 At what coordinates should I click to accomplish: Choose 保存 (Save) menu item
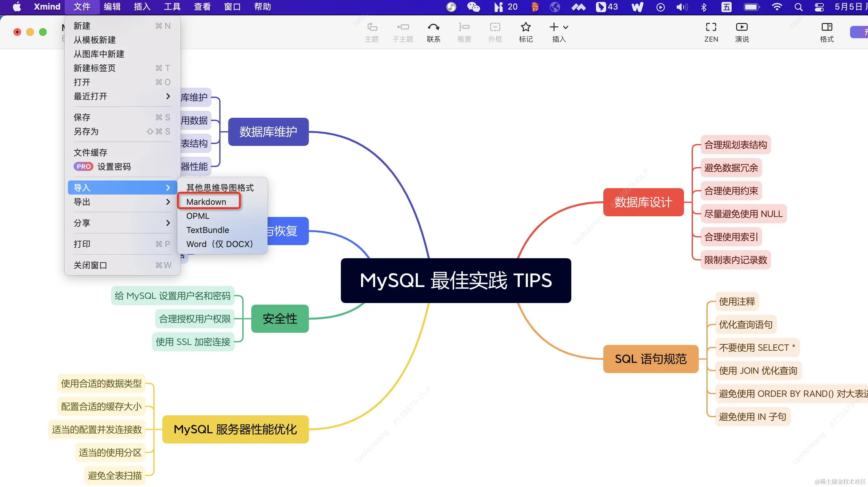click(122, 117)
